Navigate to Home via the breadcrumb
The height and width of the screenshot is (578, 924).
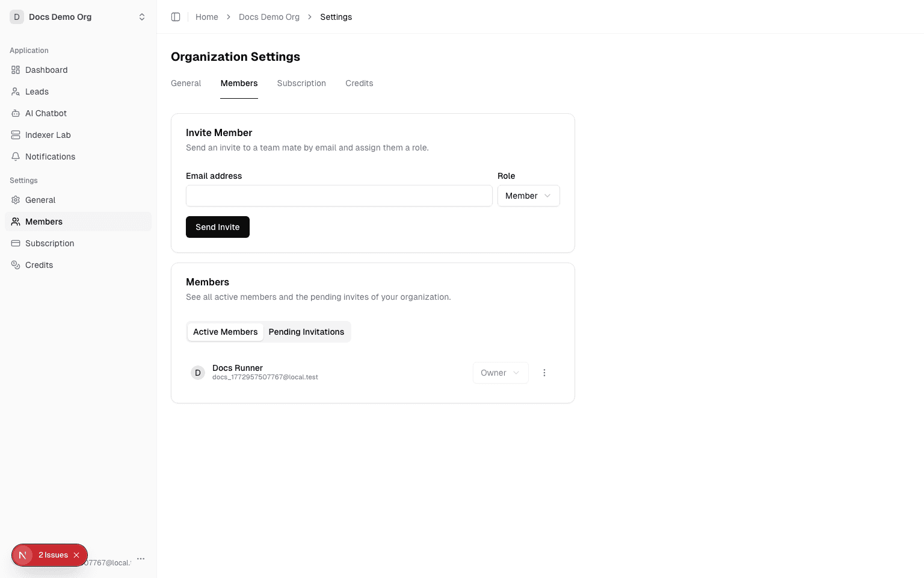[x=206, y=16]
